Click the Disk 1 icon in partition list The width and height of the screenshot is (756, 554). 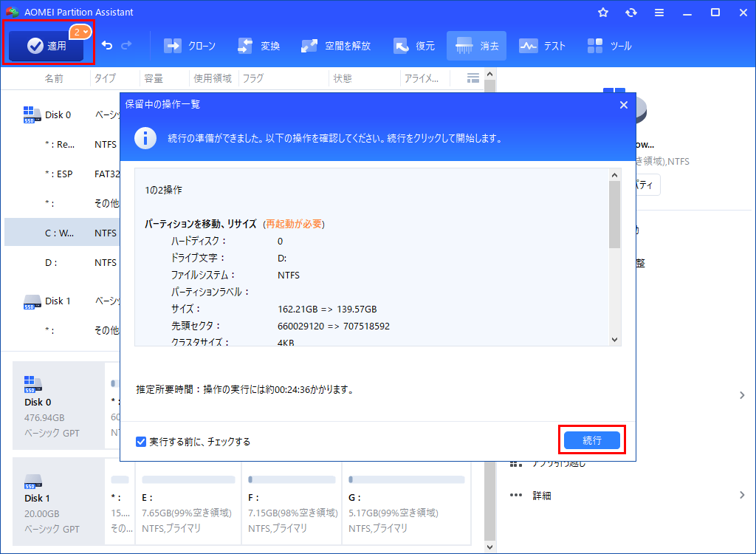click(x=32, y=302)
